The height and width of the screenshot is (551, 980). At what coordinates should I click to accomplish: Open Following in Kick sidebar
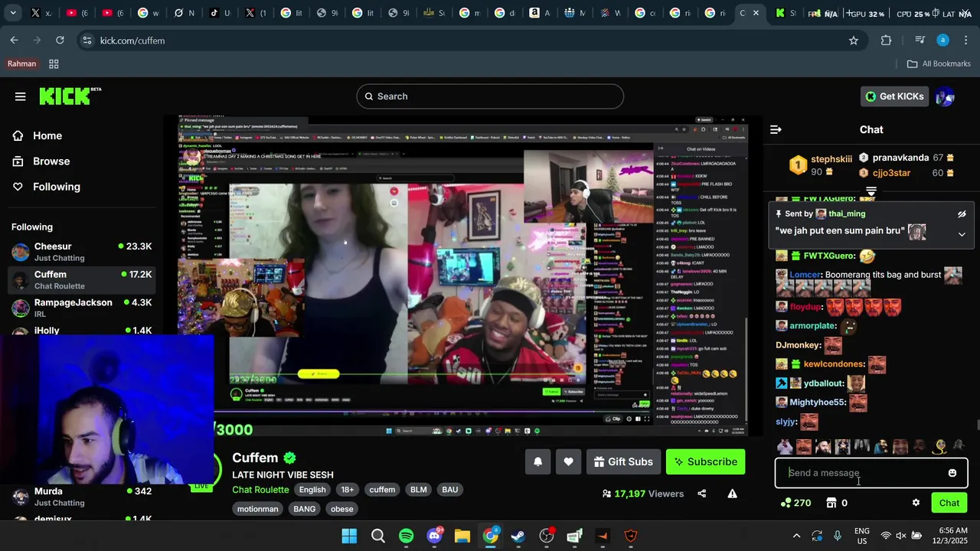(x=46, y=187)
